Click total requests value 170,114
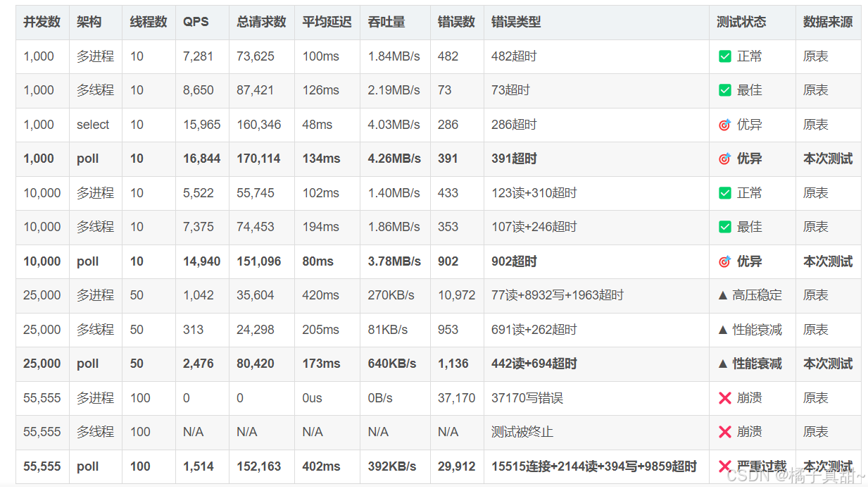This screenshot has width=868, height=489. [259, 159]
